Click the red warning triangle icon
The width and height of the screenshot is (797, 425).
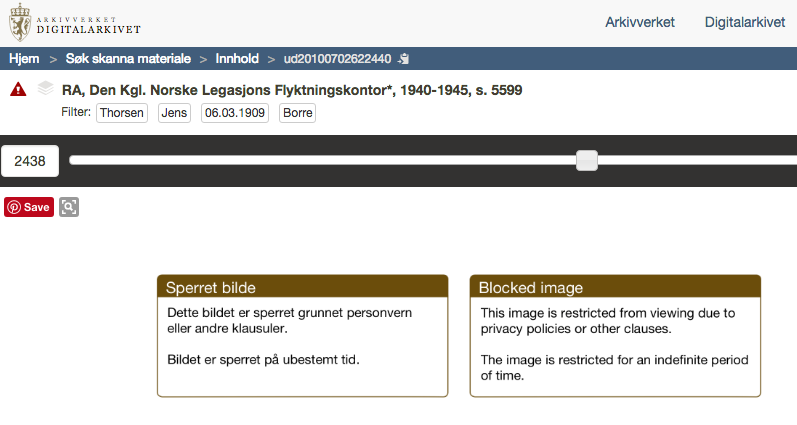tap(18, 89)
